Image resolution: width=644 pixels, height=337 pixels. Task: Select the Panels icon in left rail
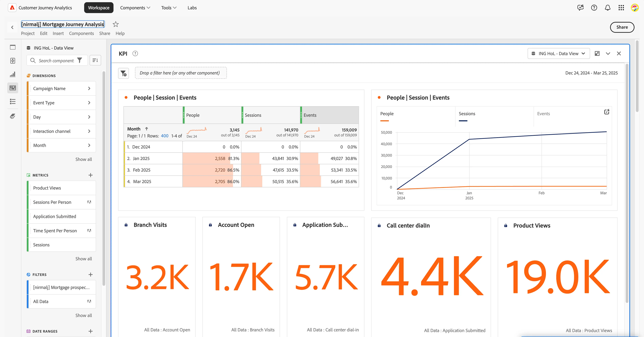pyautogui.click(x=13, y=47)
